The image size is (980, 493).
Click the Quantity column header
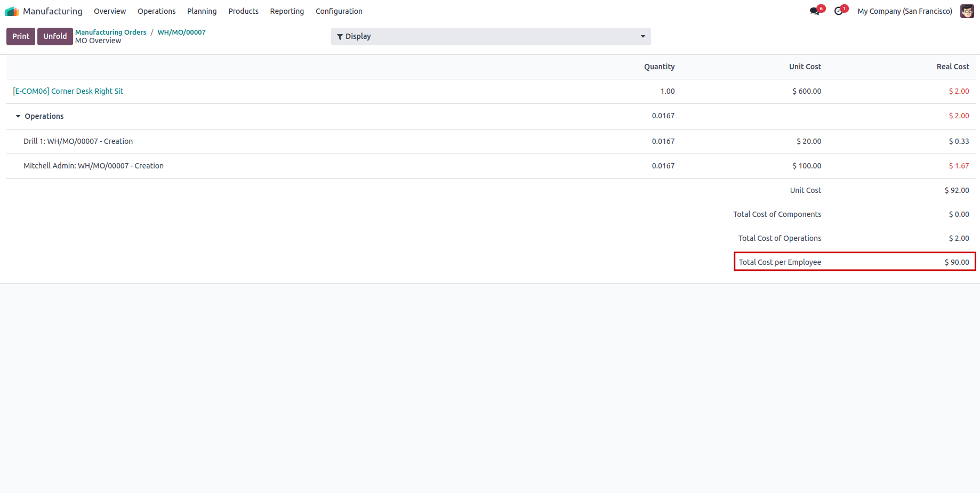659,67
